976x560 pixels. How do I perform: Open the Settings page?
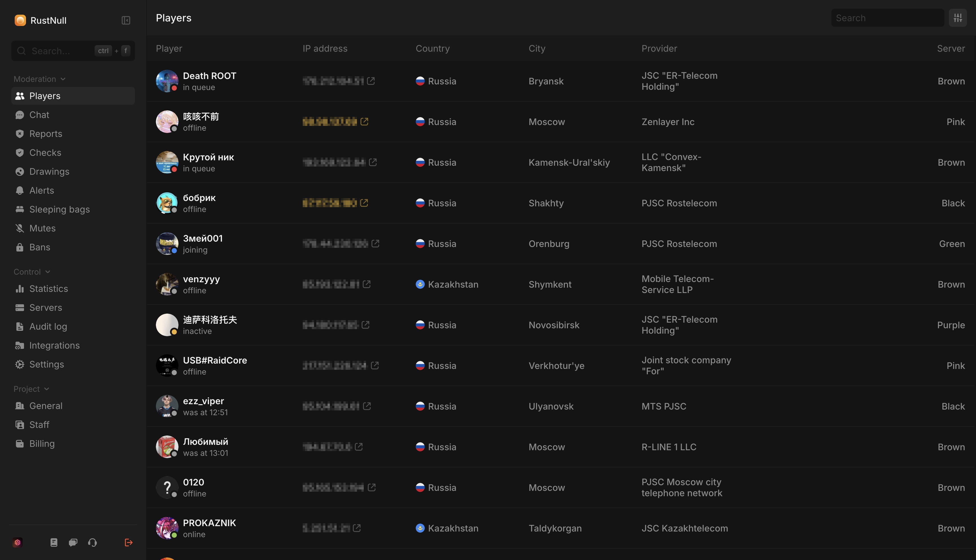click(47, 364)
